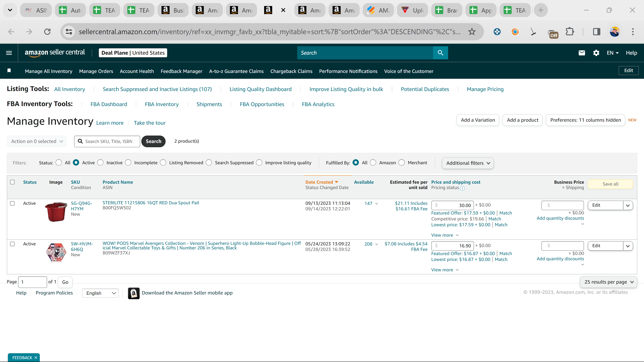Open Account Health menu item

pos(137,71)
